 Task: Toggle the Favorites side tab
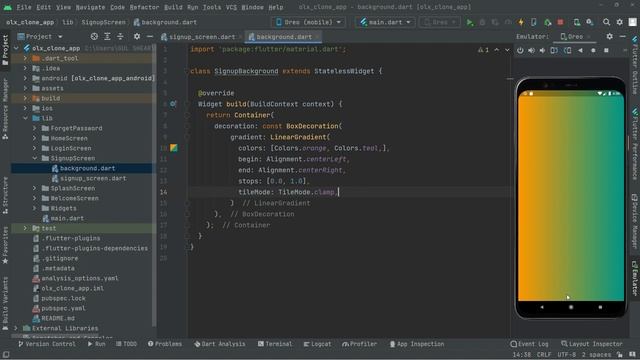[x=5, y=245]
